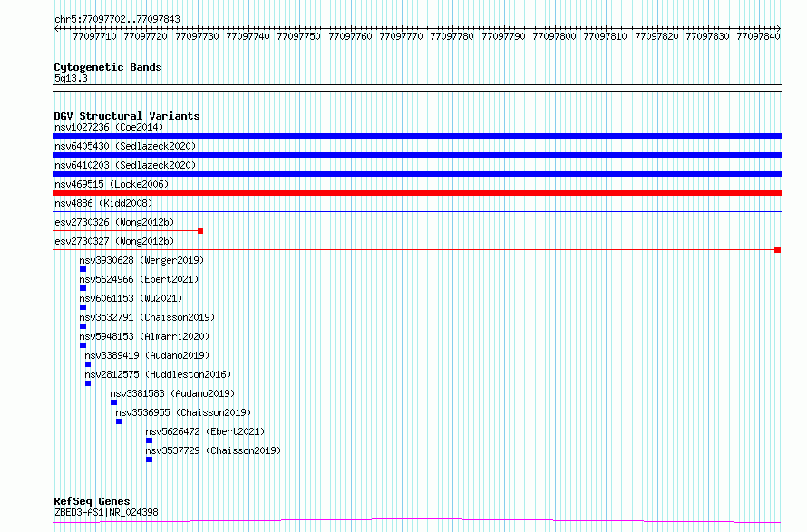
Task: Open variant nsv3381583 (Audano2019) label
Action: [172, 393]
